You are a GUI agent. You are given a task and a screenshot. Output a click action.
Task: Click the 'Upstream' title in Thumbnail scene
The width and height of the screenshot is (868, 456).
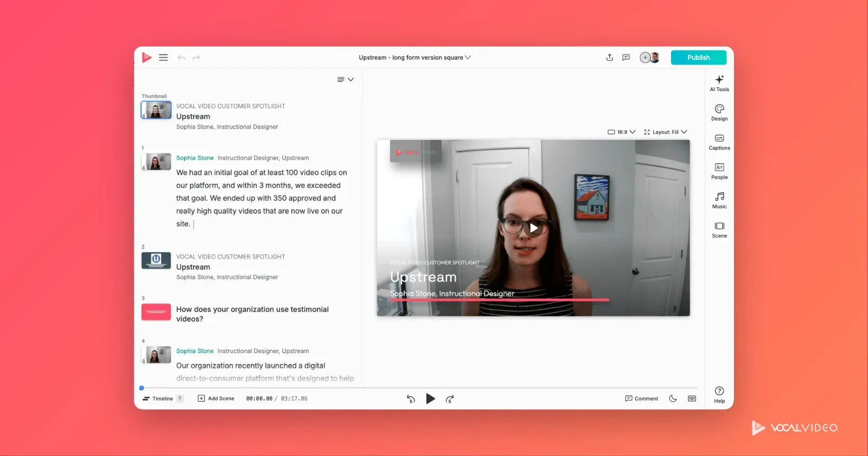pos(193,116)
